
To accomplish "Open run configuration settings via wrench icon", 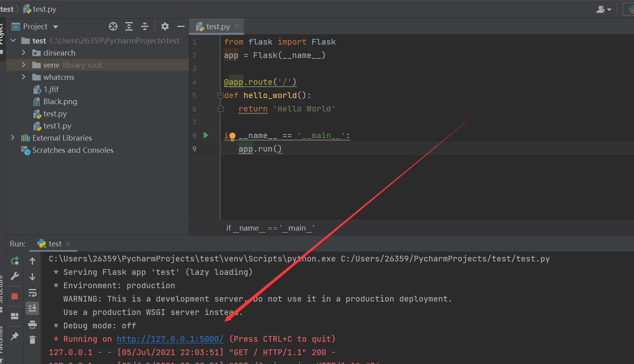I will pyautogui.click(x=15, y=276).
